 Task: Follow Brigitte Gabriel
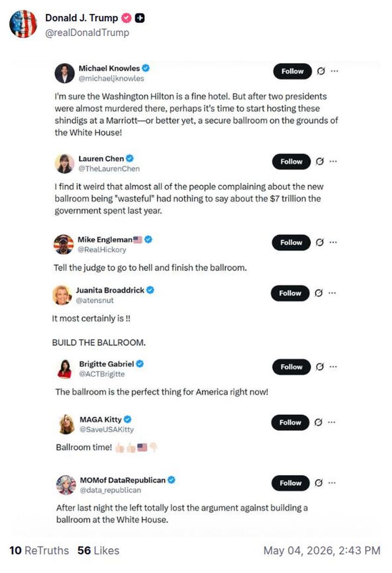tap(291, 367)
